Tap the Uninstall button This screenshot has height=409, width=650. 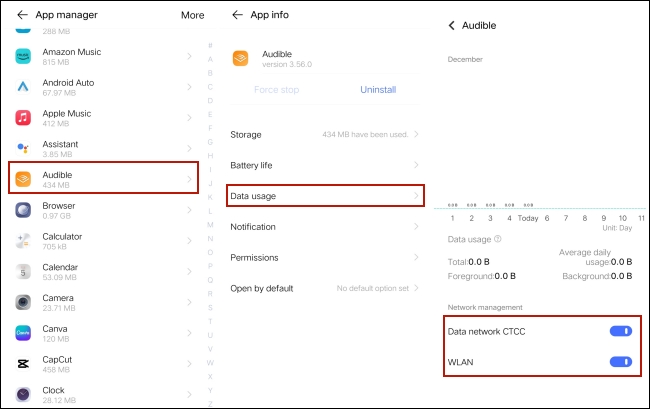378,90
